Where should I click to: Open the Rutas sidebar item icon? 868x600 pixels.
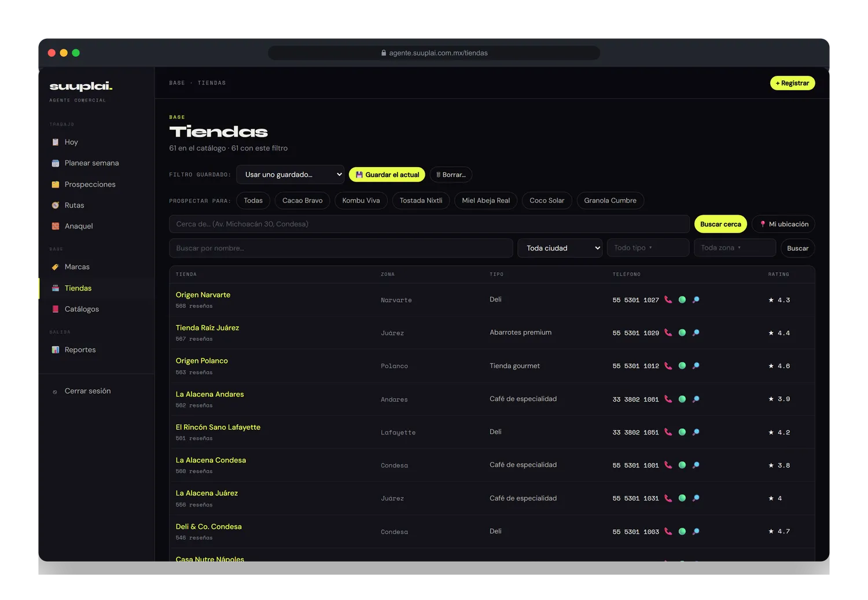click(x=56, y=205)
